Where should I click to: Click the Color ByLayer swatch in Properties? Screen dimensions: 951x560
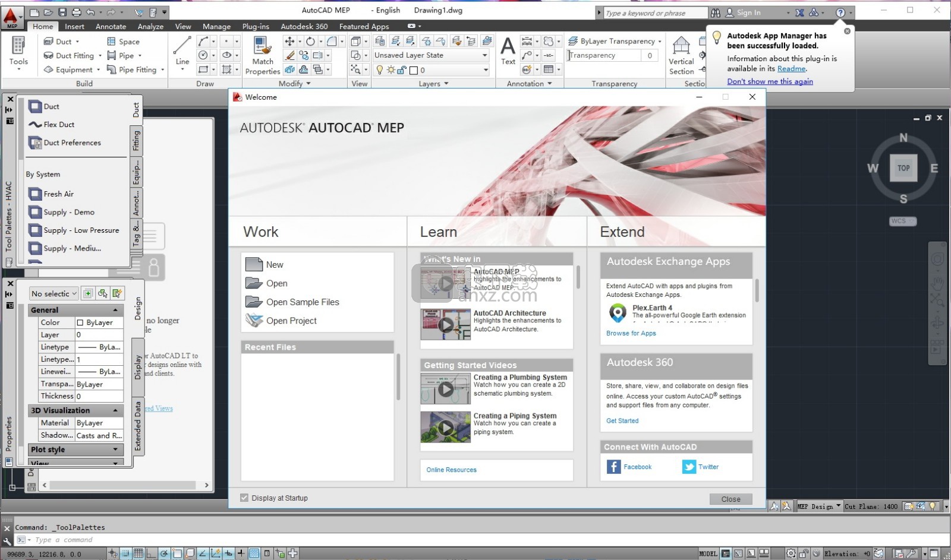80,322
